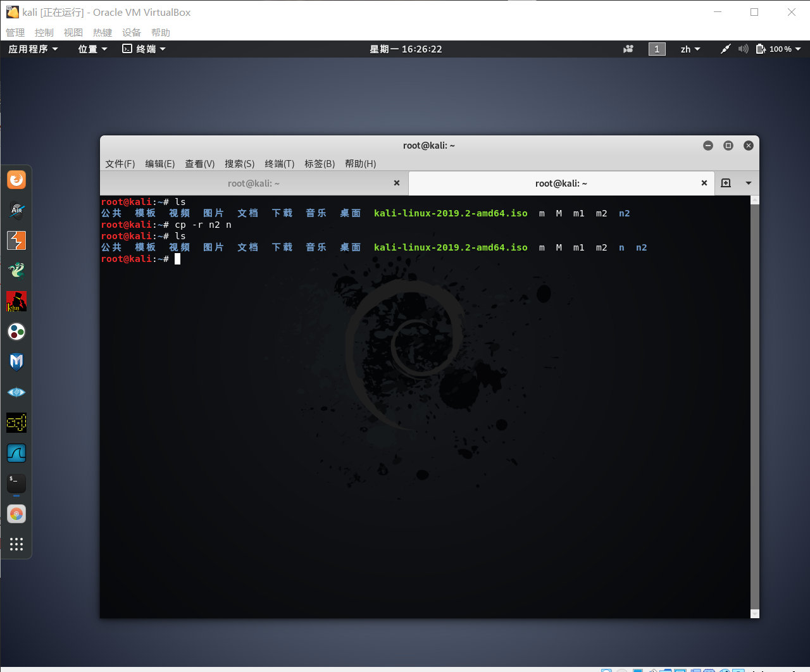Launch the green dragon dock app
The image size is (810, 672).
pos(16,271)
